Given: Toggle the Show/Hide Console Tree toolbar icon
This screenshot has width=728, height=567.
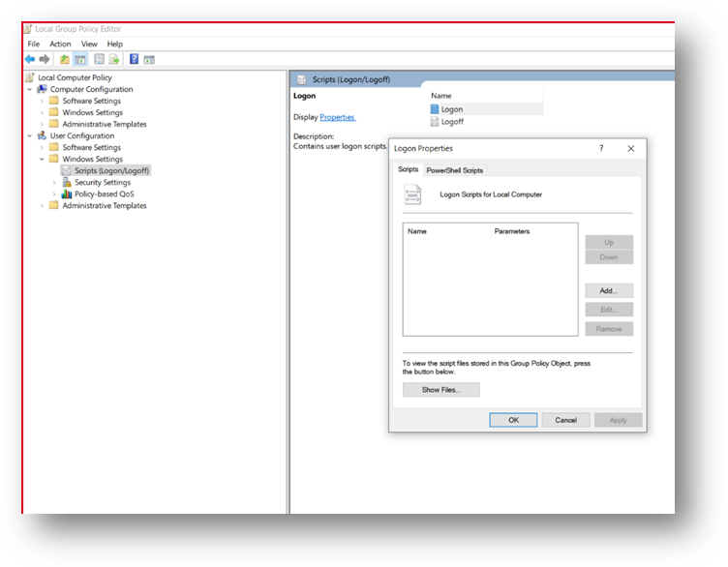Looking at the screenshot, I should [x=80, y=59].
